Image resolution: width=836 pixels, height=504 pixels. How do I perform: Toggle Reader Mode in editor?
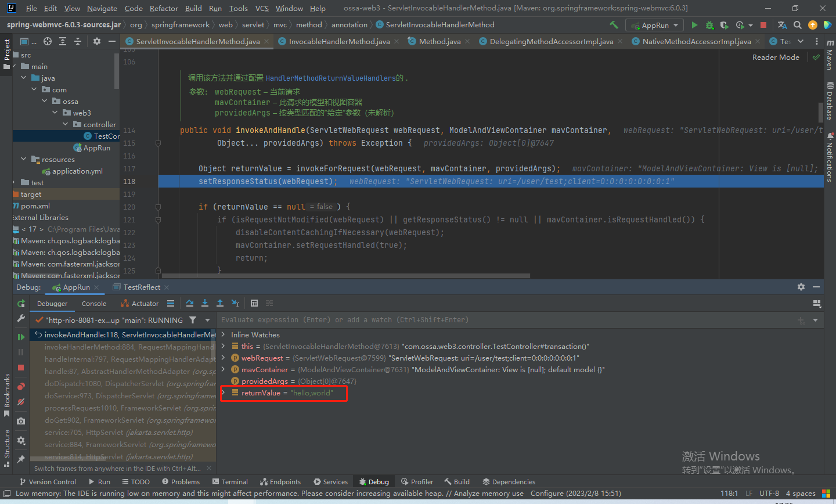(776, 57)
